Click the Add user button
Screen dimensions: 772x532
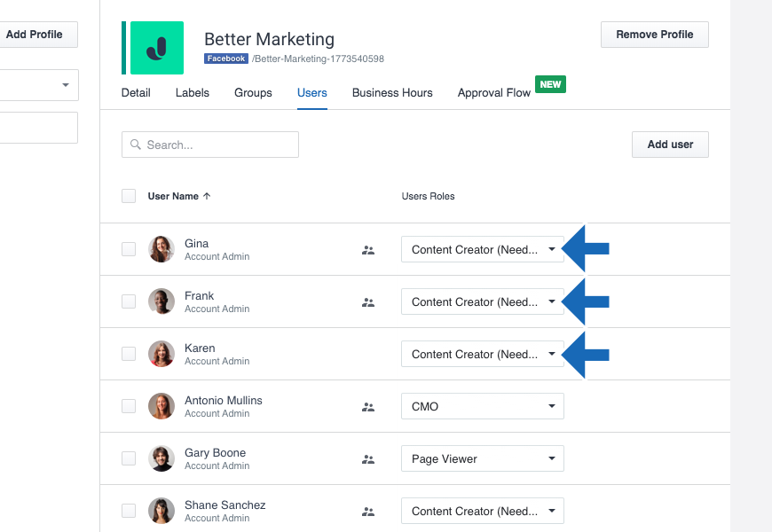pyautogui.click(x=670, y=145)
